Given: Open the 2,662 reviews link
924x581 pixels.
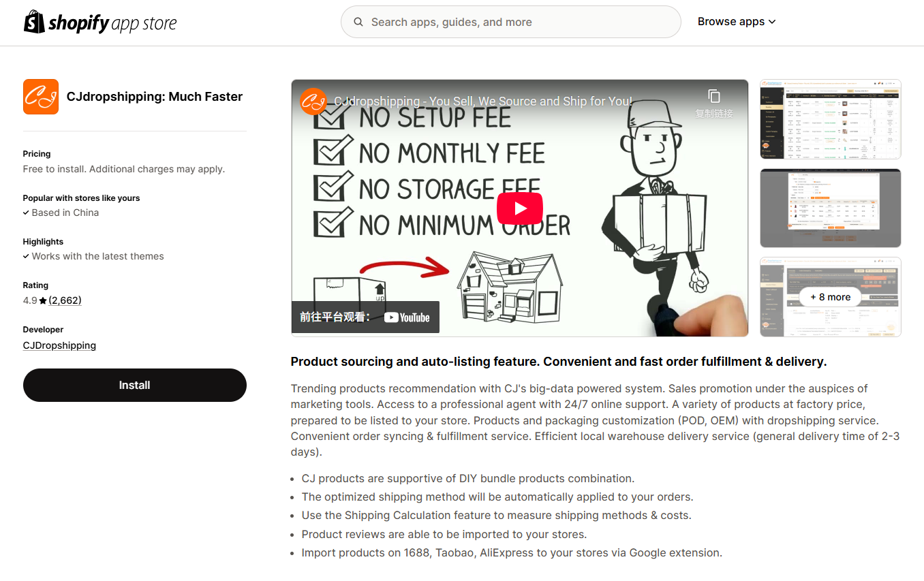Looking at the screenshot, I should (65, 300).
